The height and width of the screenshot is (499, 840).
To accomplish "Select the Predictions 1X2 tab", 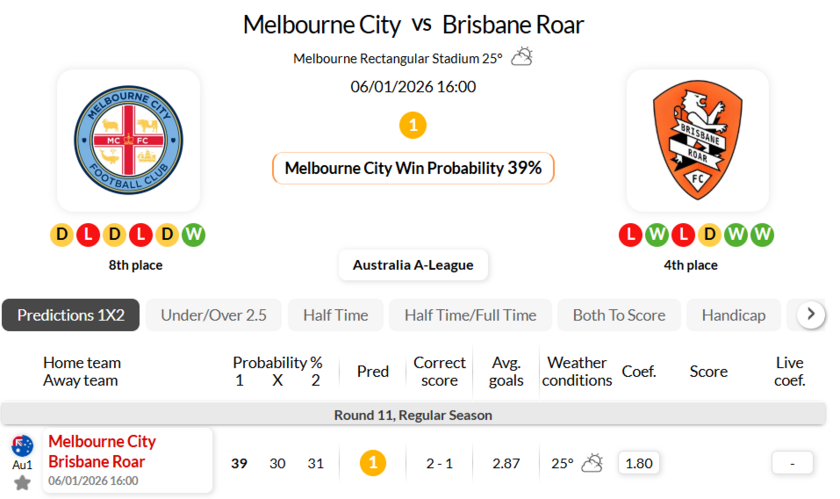I will pyautogui.click(x=71, y=315).
